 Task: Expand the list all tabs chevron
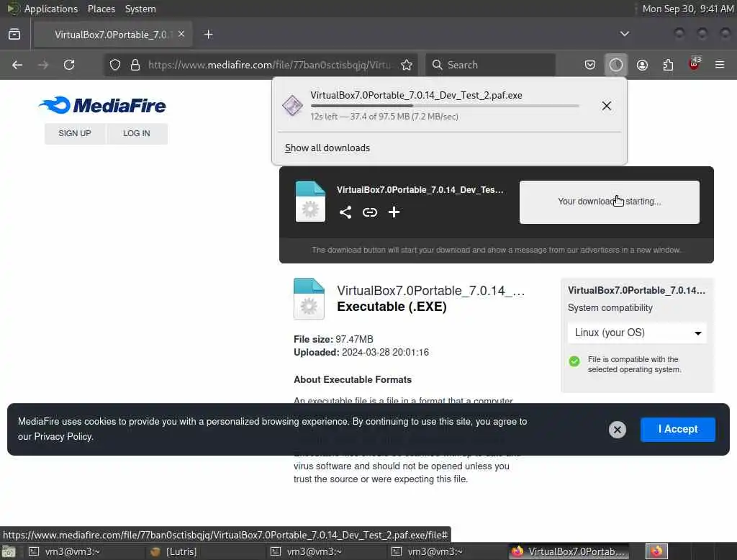[624, 34]
